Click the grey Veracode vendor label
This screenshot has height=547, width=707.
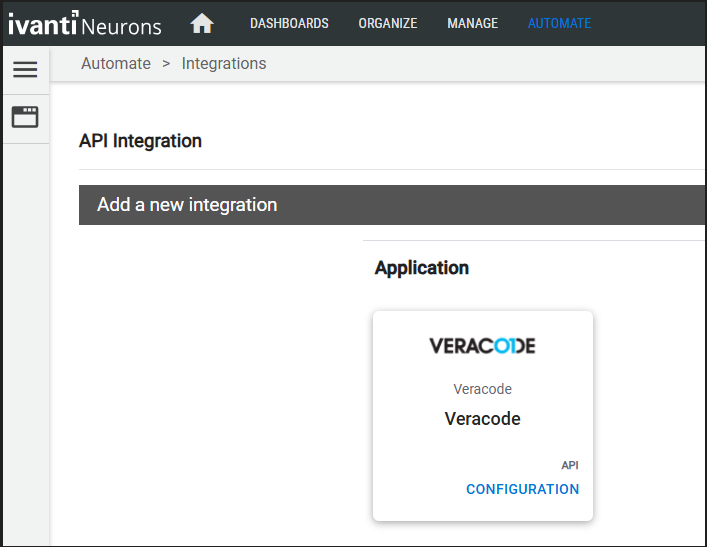tap(482, 389)
